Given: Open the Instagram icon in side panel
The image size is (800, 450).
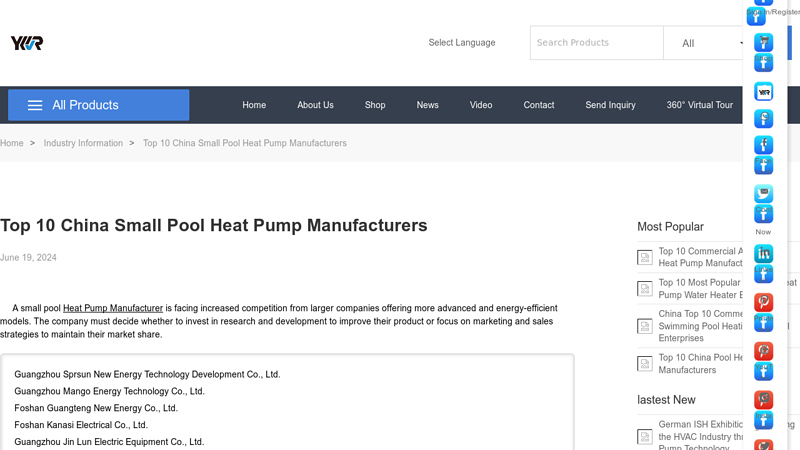Looking at the screenshot, I should 763,399.
